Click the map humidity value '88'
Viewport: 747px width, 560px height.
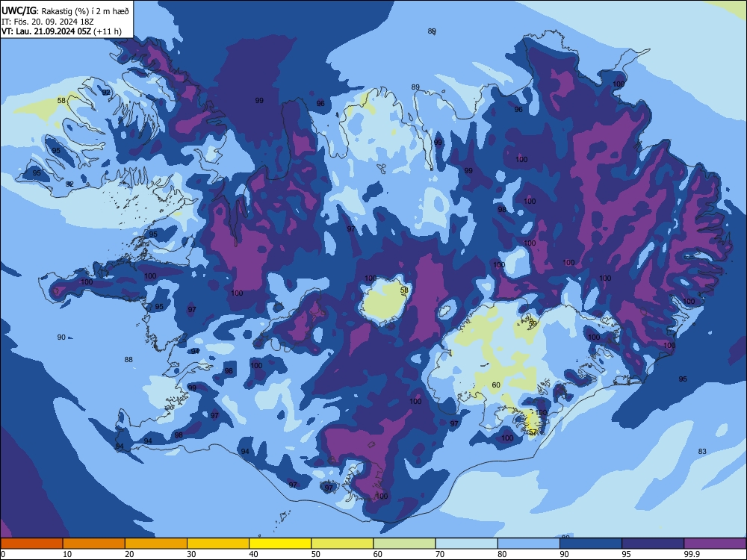[x=128, y=360]
